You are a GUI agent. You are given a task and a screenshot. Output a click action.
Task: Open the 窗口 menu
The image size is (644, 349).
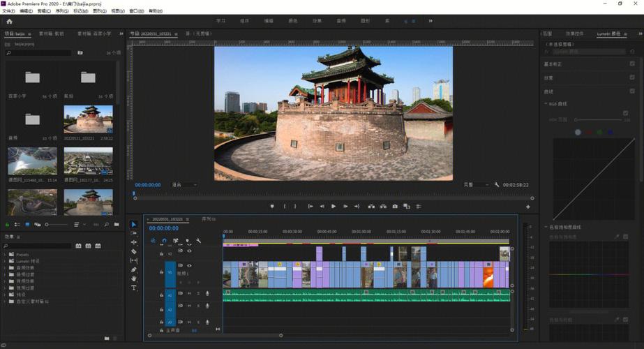click(x=136, y=11)
